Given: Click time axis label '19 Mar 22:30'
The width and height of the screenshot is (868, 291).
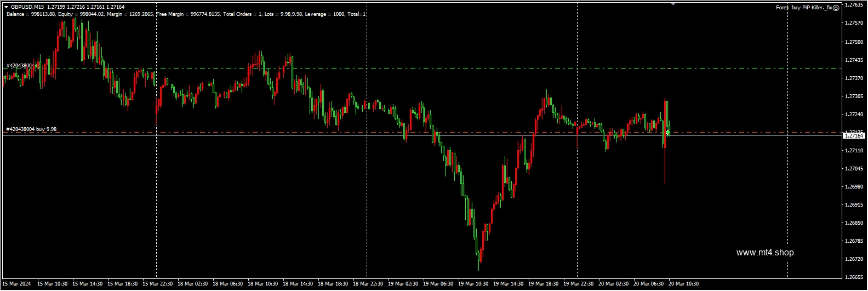Looking at the screenshot, I should pyautogui.click(x=578, y=284).
